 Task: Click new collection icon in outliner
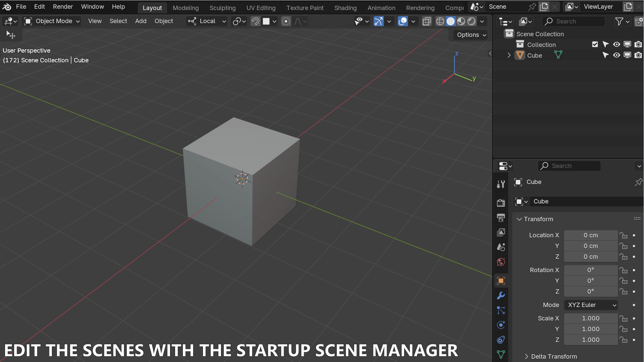tap(639, 21)
